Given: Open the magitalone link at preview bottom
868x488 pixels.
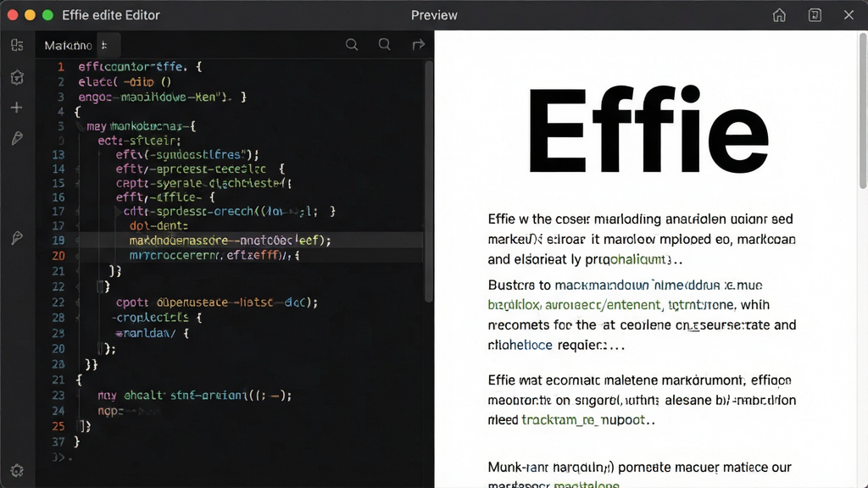Looking at the screenshot, I should click(587, 484).
